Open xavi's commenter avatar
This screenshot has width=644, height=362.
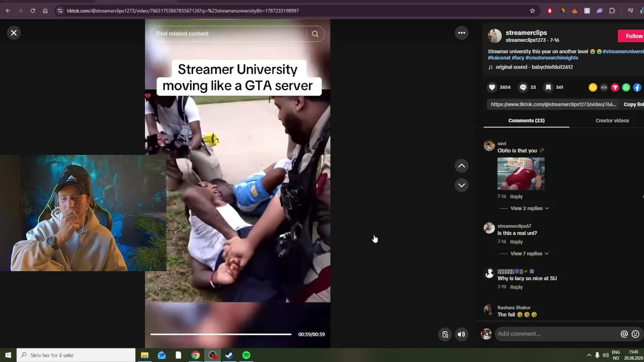tap(489, 145)
